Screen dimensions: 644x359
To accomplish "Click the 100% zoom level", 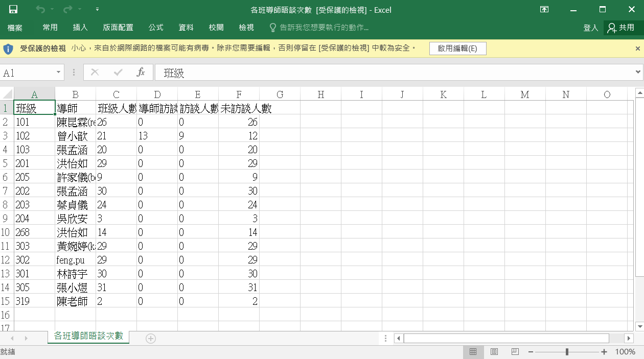I will (625, 352).
